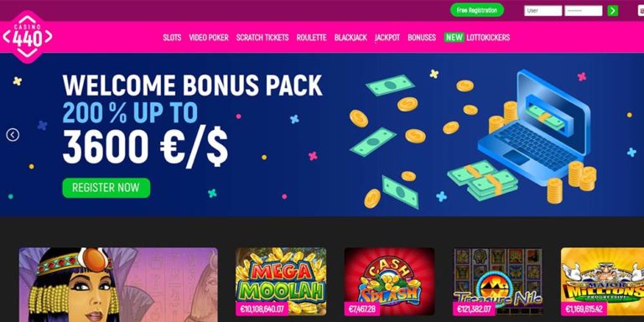Open the Jackpot menu item

[387, 38]
